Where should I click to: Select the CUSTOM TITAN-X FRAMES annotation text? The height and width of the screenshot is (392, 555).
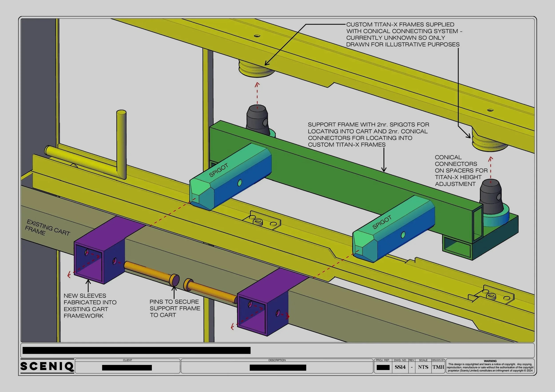pos(403,34)
